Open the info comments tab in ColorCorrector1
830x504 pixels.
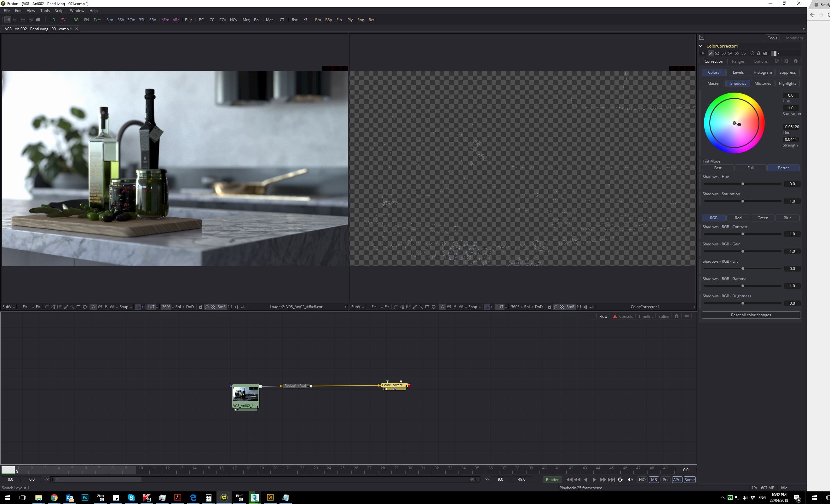pos(796,61)
